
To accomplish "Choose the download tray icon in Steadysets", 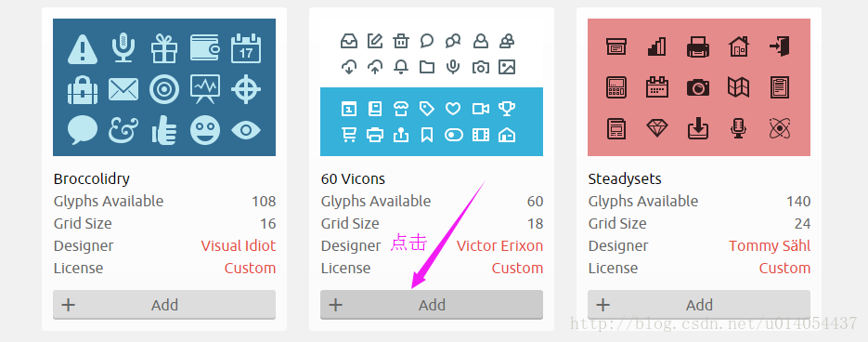I will (698, 128).
